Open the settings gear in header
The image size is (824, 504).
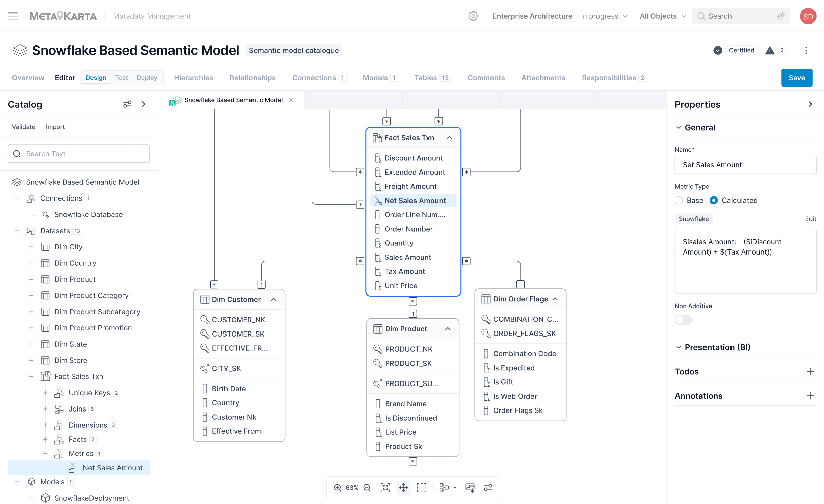[473, 16]
